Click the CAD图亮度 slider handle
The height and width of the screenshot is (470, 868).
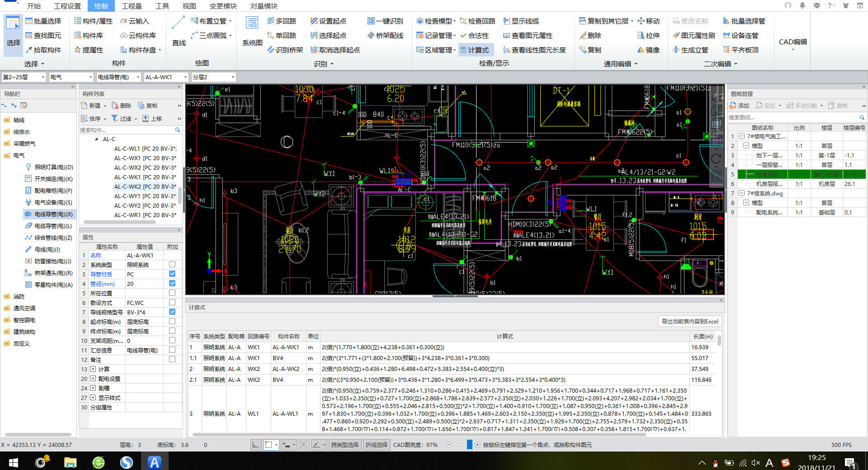[470, 445]
